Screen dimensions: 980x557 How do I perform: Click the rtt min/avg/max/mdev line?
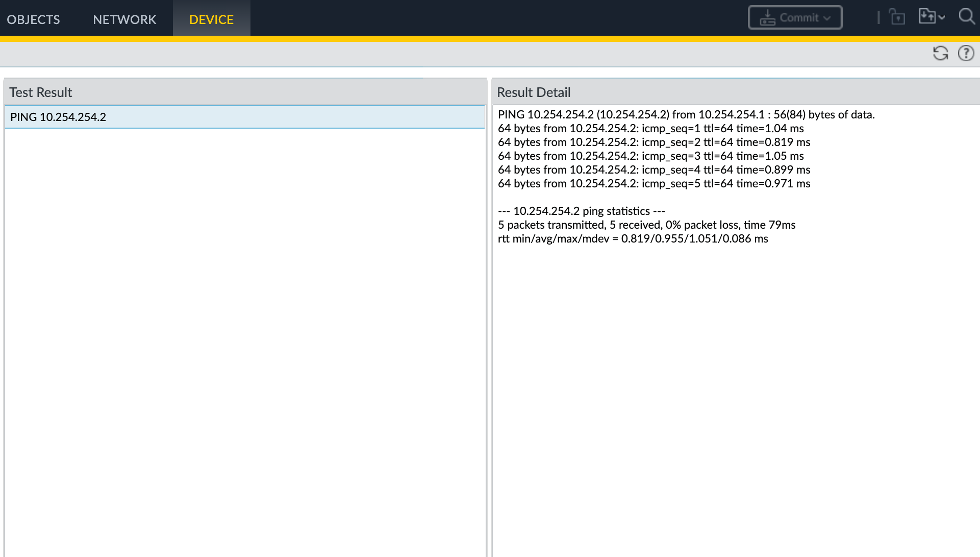pos(633,239)
